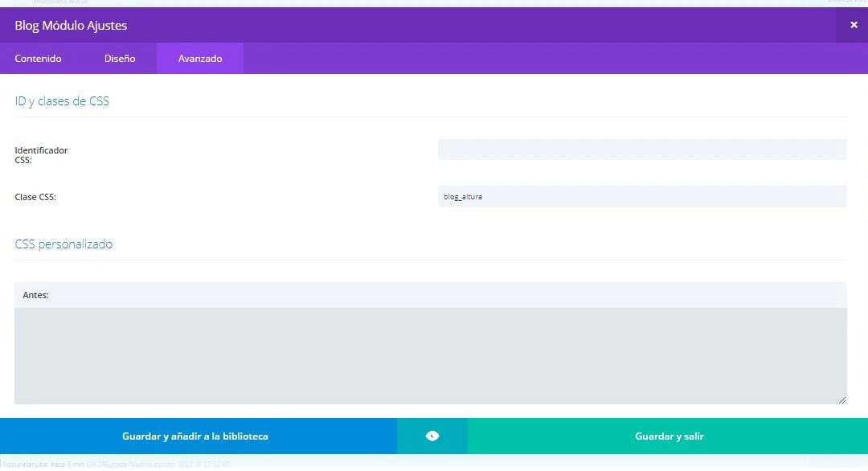The width and height of the screenshot is (868, 471).
Task: Click empty purple tab bar beside Avanzado
Action: (x=547, y=59)
